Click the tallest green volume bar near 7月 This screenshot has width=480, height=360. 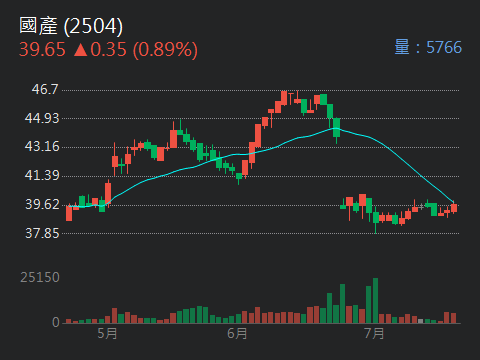point(375,301)
